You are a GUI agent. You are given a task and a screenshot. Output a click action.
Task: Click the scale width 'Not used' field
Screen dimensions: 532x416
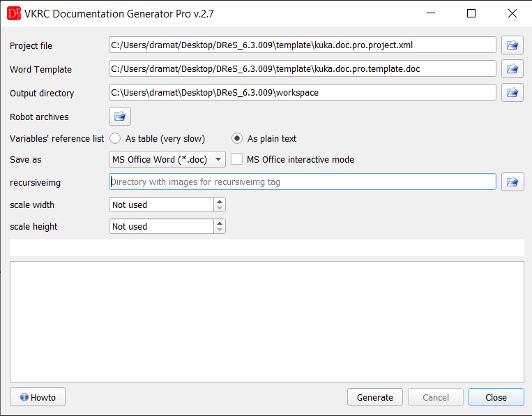point(161,205)
